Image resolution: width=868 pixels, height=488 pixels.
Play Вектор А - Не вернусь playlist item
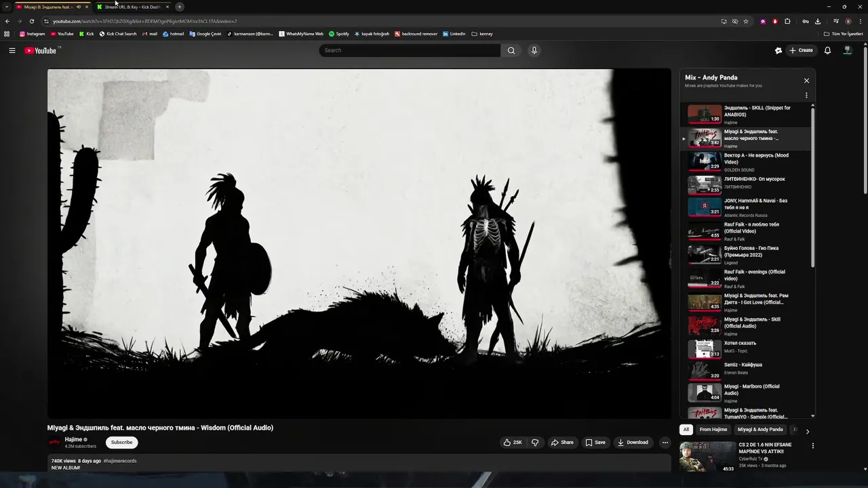click(746, 162)
